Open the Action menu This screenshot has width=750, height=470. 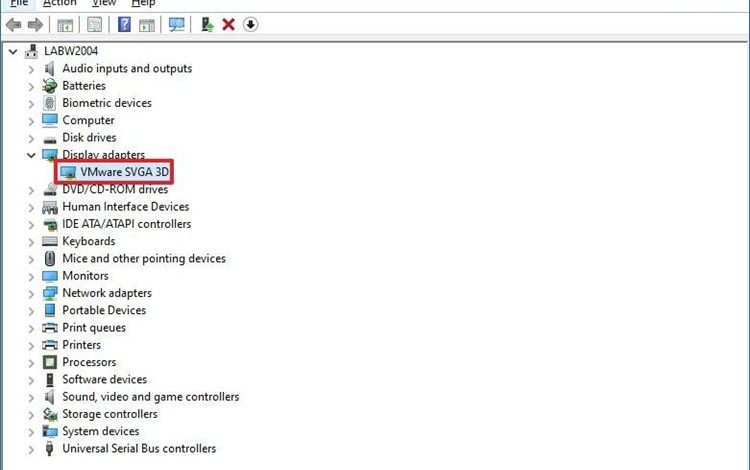(59, 3)
